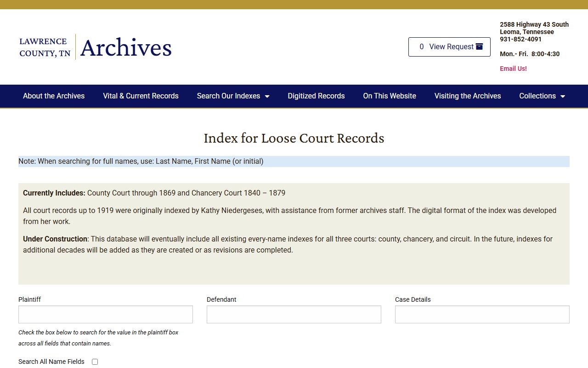Focus the Case Details input field
Image resolution: width=588 pixels, height=368 pixels.
pos(482,315)
